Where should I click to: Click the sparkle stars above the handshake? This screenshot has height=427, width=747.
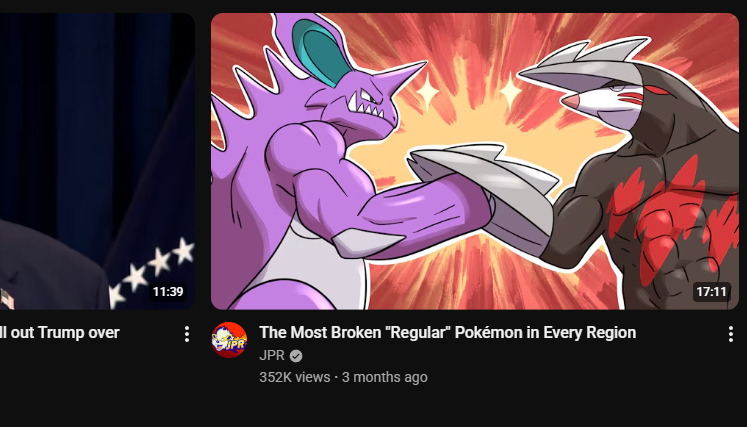(x=468, y=92)
